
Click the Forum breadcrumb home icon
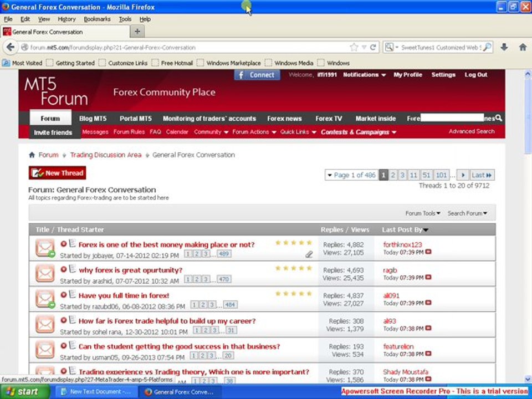pyautogui.click(x=32, y=155)
